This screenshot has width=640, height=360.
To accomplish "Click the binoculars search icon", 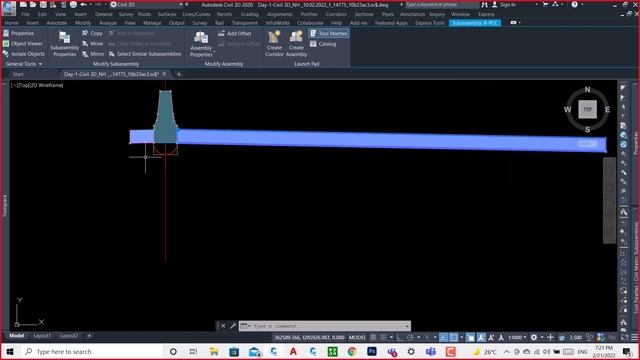I will pos(484,4).
